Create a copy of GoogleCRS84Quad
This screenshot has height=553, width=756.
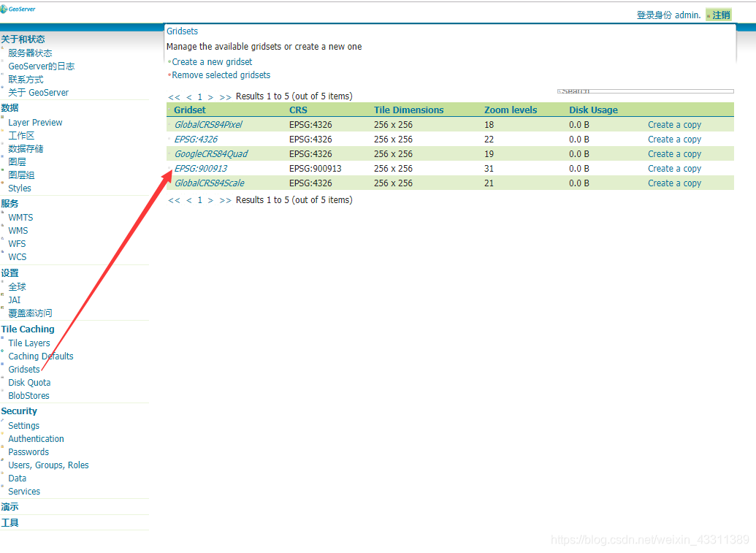[674, 154]
